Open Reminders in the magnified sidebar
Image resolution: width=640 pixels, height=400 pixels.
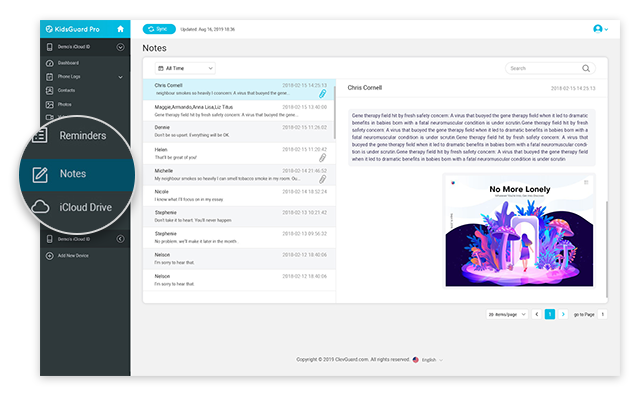pyautogui.click(x=83, y=136)
